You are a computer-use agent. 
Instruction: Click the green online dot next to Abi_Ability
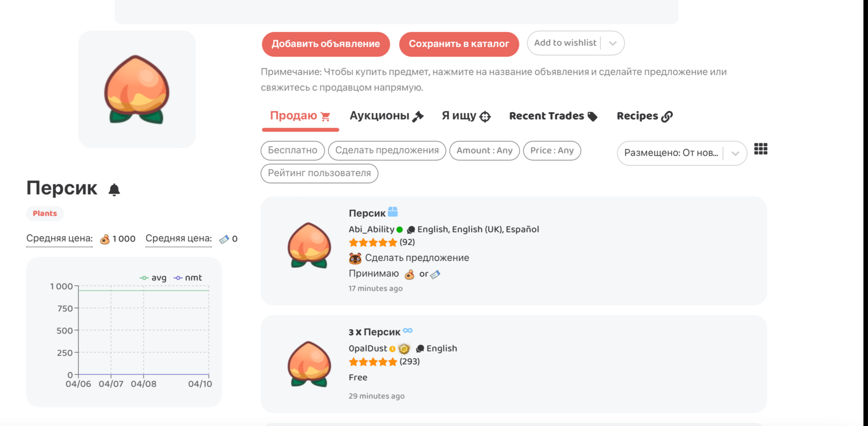[x=399, y=230]
